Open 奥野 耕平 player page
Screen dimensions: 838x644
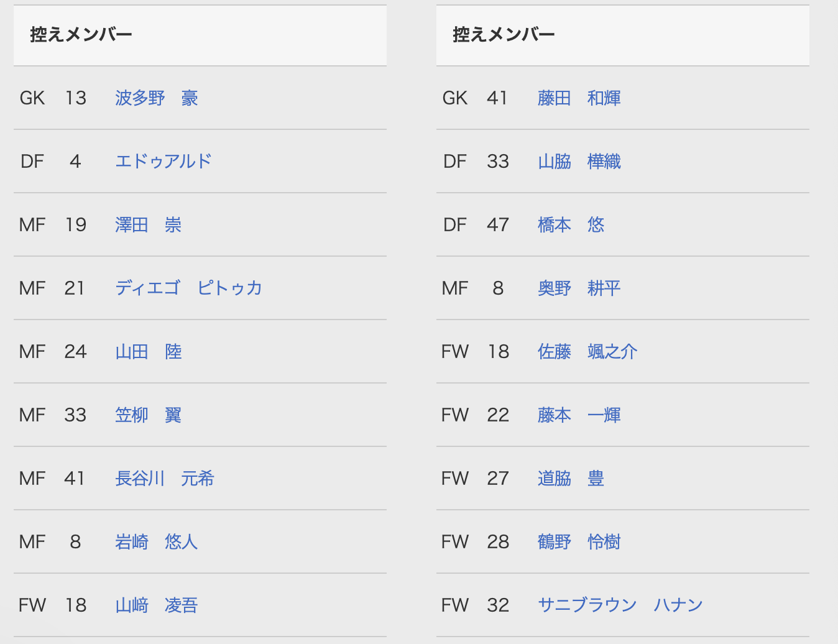point(579,288)
